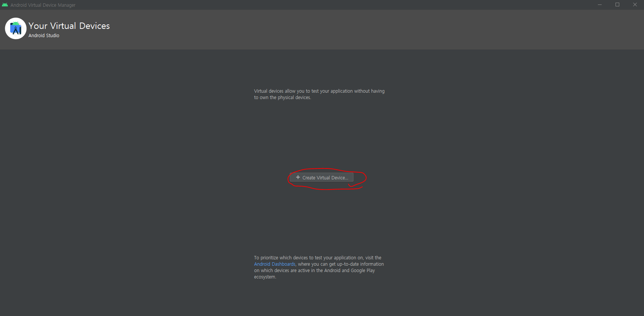This screenshot has height=316, width=644.
Task: Maximize the Android Virtual Device Manager window
Action: click(x=617, y=5)
